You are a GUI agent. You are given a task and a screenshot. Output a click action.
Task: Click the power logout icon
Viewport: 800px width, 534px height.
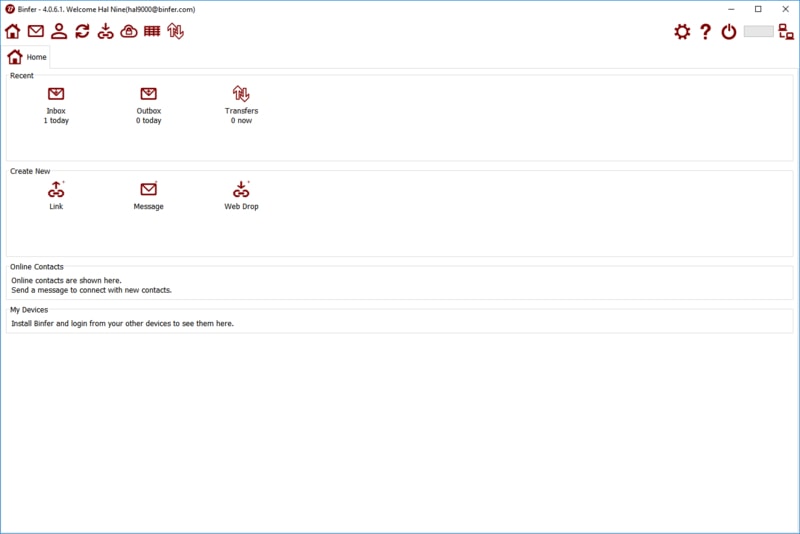729,32
